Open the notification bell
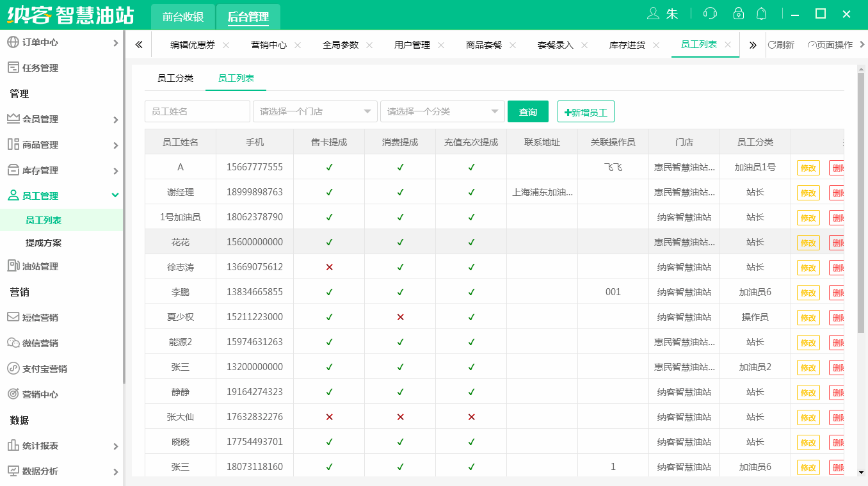This screenshot has width=868, height=486. pos(761,13)
